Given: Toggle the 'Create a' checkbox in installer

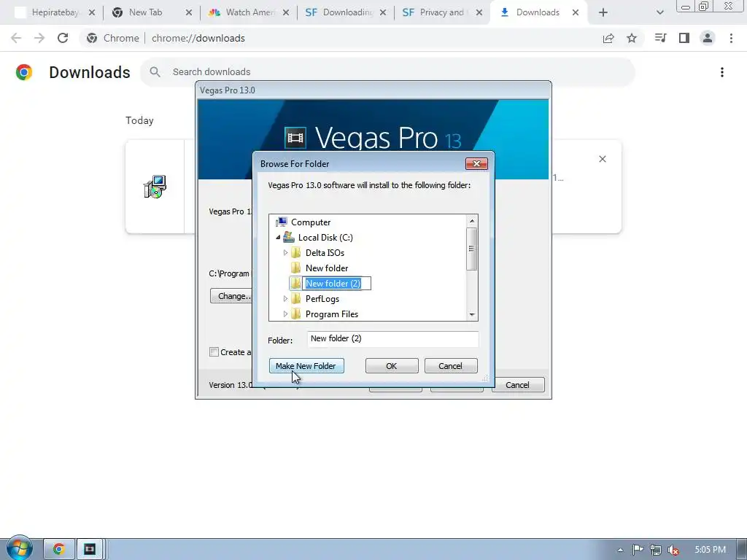Looking at the screenshot, I should (x=214, y=352).
